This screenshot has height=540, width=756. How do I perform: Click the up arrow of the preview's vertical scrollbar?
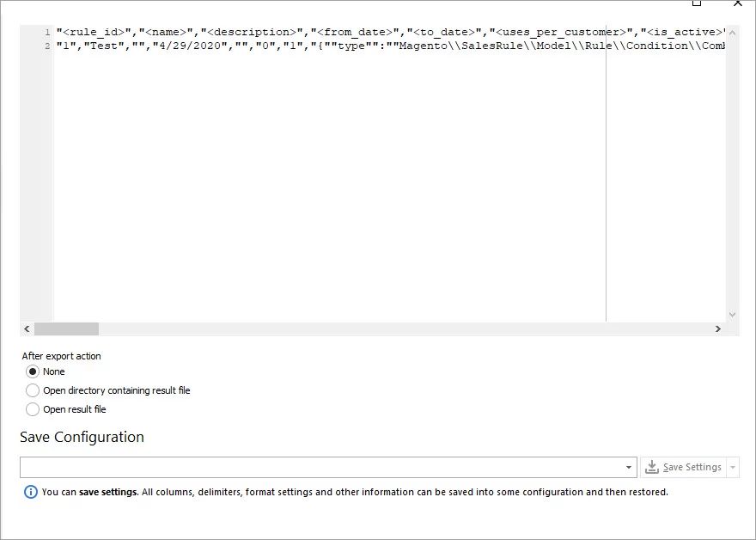tap(732, 33)
